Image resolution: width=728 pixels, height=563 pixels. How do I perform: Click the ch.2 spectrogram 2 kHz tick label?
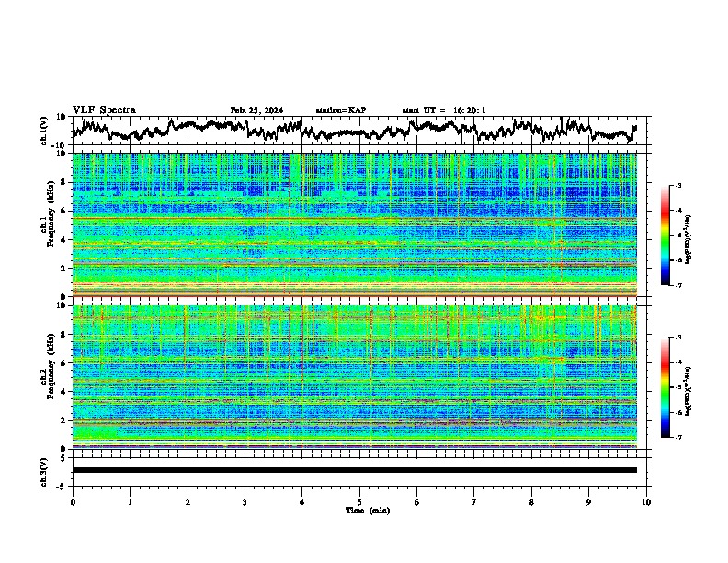coord(64,420)
